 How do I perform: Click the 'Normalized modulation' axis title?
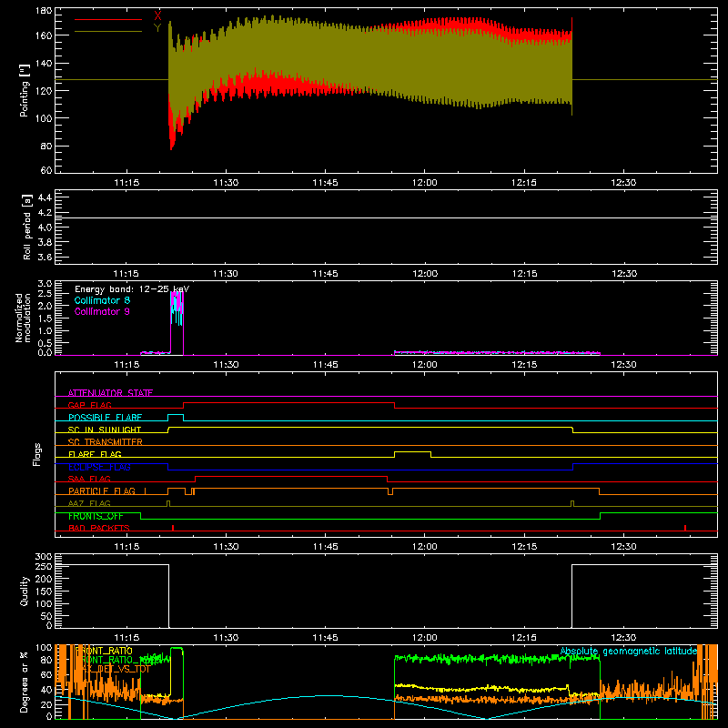(x=24, y=318)
